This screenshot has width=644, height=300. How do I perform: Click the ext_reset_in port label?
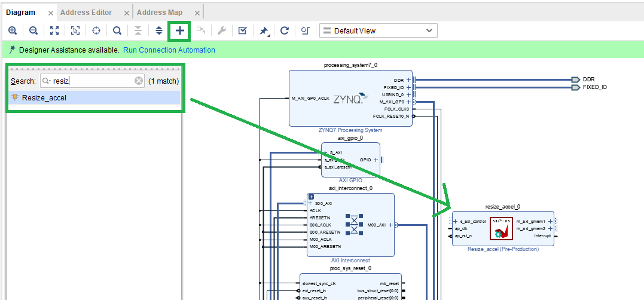[314, 290]
